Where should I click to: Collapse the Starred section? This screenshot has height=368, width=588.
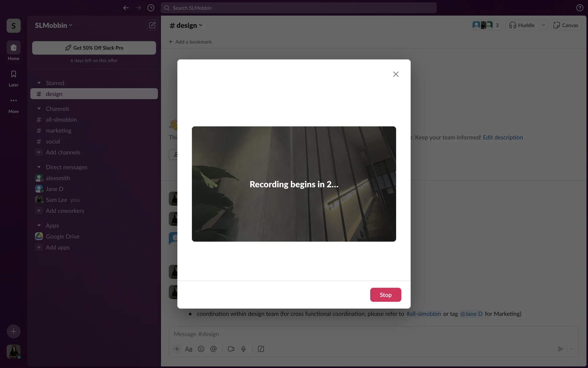click(39, 83)
